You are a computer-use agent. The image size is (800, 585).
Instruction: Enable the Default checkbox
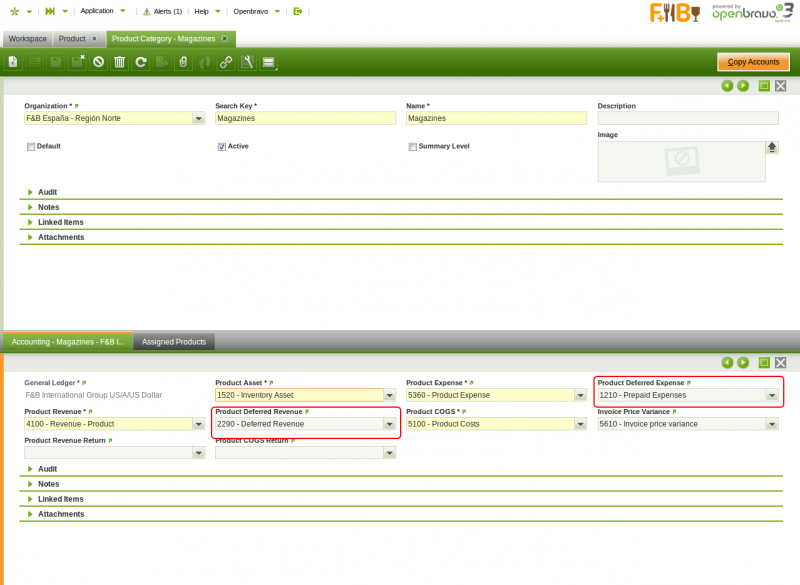coord(31,146)
